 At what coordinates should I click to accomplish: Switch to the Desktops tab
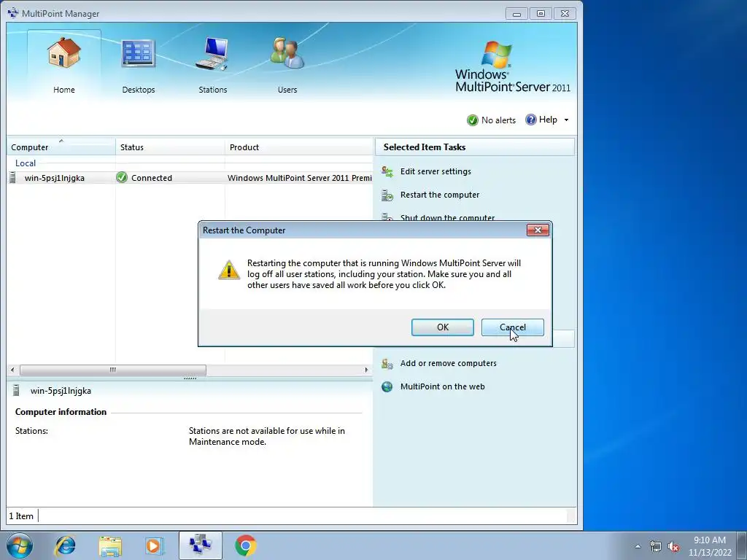138,64
